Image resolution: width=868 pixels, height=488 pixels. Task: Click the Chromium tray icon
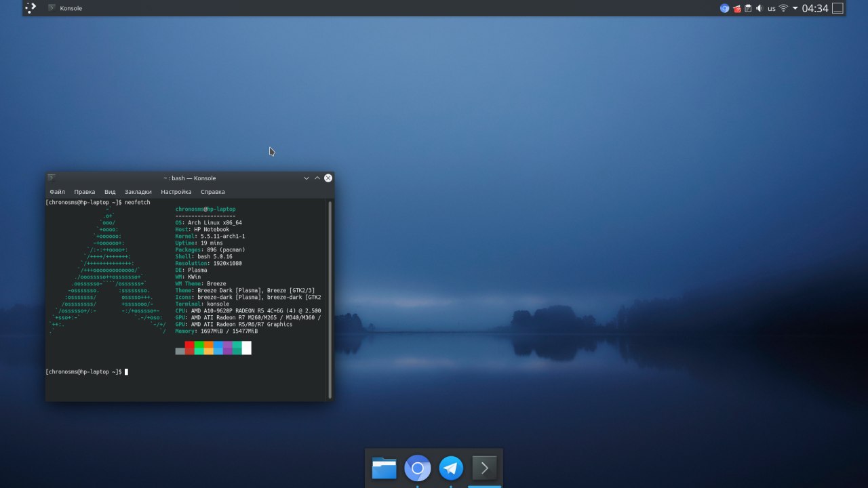(724, 8)
